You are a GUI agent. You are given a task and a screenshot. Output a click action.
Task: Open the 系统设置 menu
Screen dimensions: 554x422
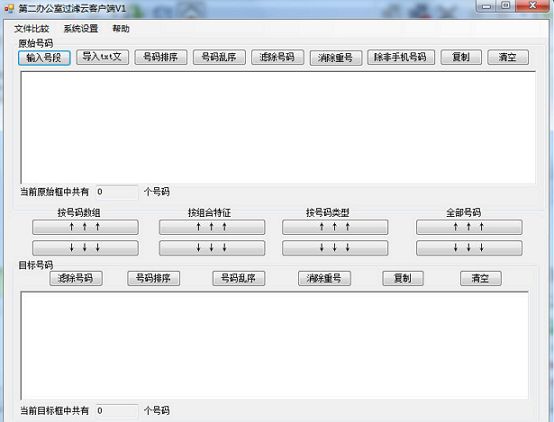pyautogui.click(x=81, y=29)
